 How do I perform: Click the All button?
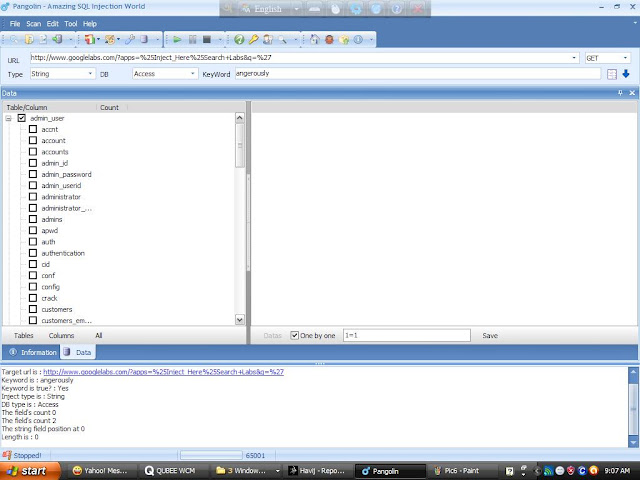point(99,336)
